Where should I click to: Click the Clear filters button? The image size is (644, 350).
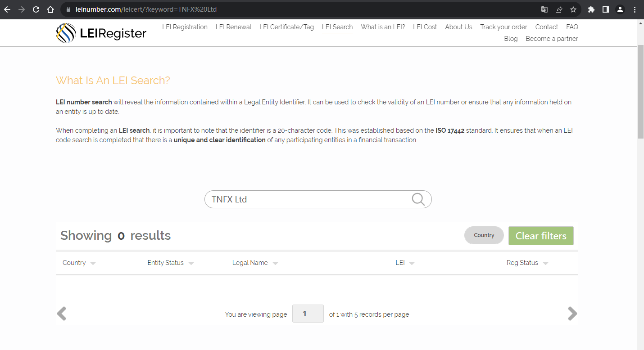541,236
